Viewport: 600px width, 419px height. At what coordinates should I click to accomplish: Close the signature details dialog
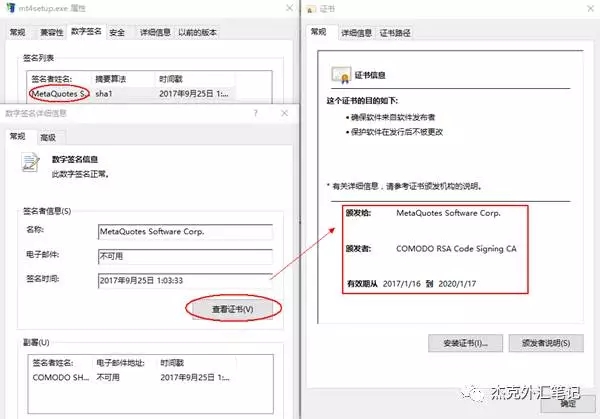[284, 113]
